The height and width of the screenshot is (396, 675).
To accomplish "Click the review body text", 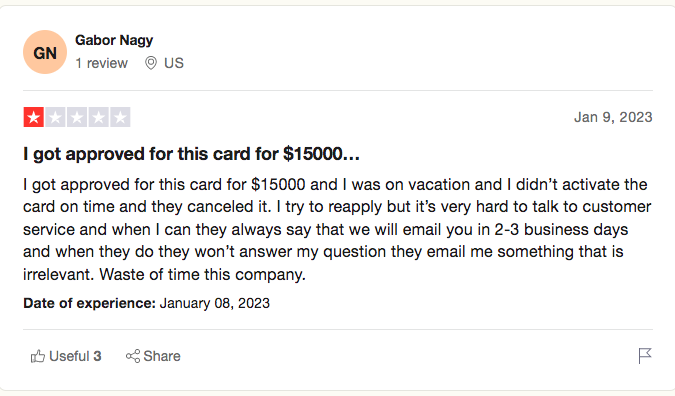I will tap(338, 229).
